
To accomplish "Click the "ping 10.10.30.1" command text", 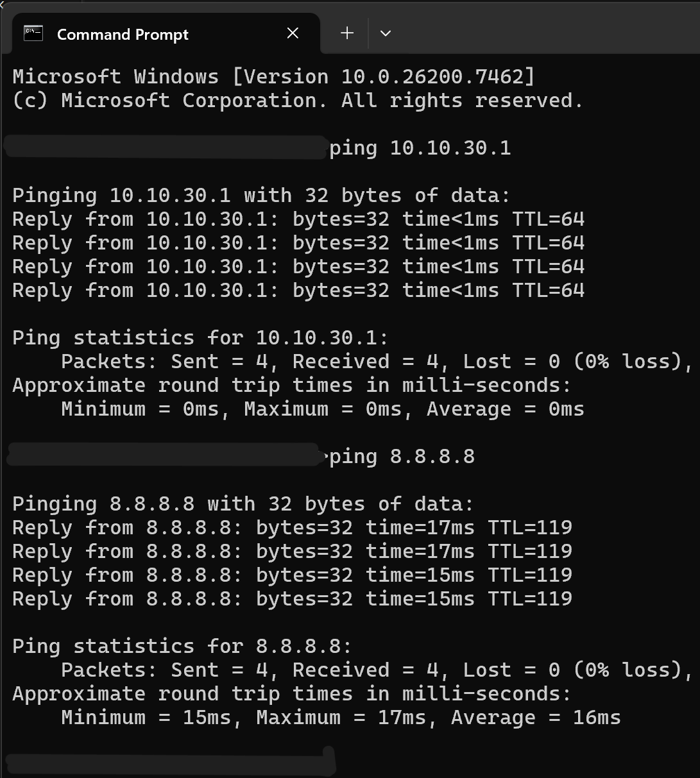I will (x=420, y=148).
